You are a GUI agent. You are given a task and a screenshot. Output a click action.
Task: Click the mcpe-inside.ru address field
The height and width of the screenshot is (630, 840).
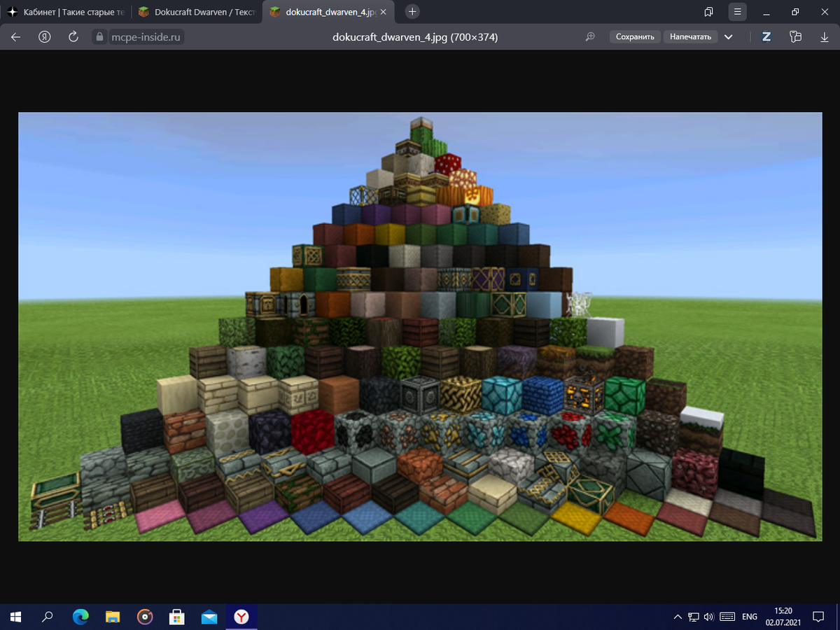pos(147,37)
